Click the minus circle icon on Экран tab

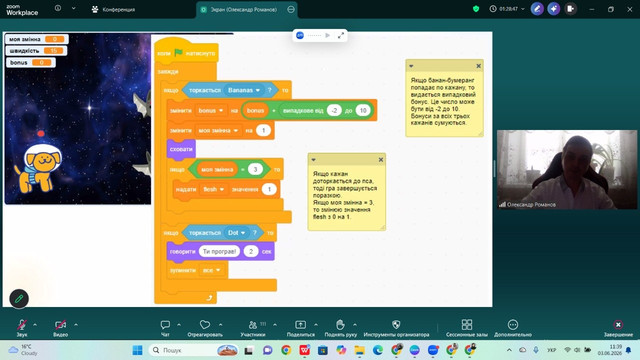coord(291,9)
